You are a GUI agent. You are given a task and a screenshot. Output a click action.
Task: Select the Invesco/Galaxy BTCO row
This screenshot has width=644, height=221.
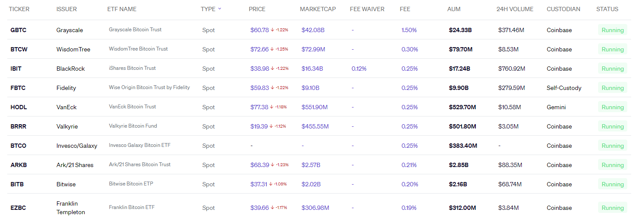tap(76, 146)
